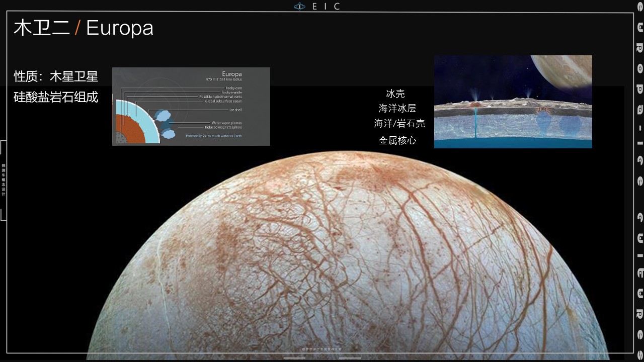Screen dimensions: 644x362
Task: Select the 木卫二 / Europa slide title
Action: [83, 28]
